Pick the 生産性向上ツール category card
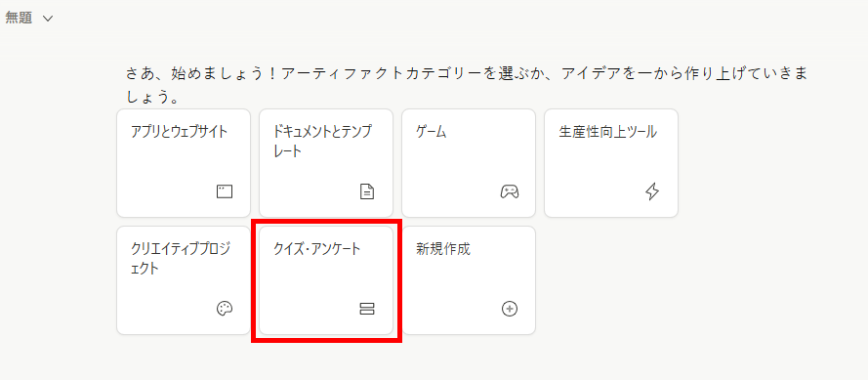The width and height of the screenshot is (868, 380). (611, 163)
